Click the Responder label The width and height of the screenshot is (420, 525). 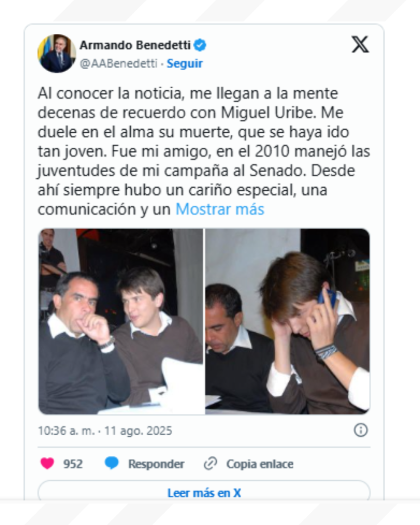[x=156, y=463]
